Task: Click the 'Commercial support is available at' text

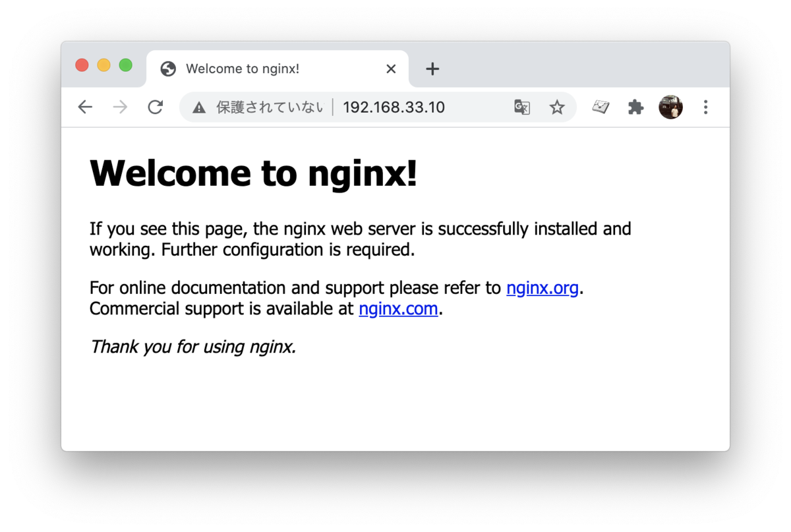Action: click(x=221, y=309)
